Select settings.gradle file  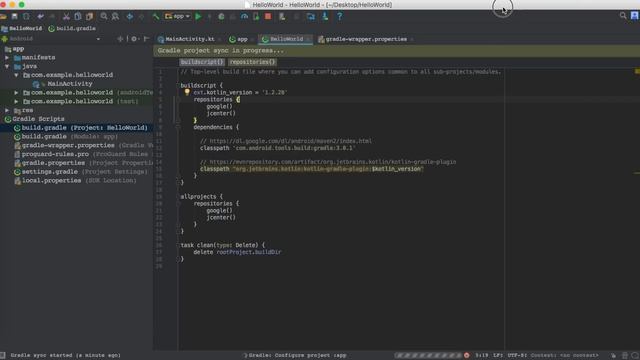click(x=80, y=172)
